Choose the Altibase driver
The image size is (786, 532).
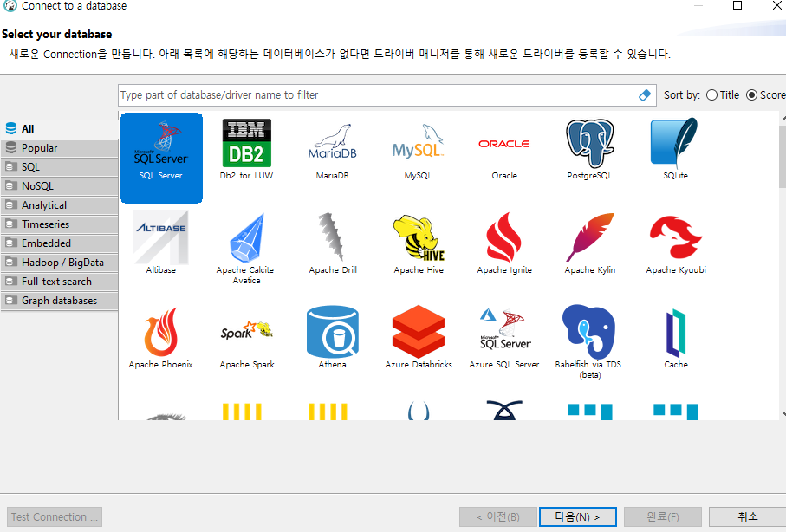coord(161,243)
